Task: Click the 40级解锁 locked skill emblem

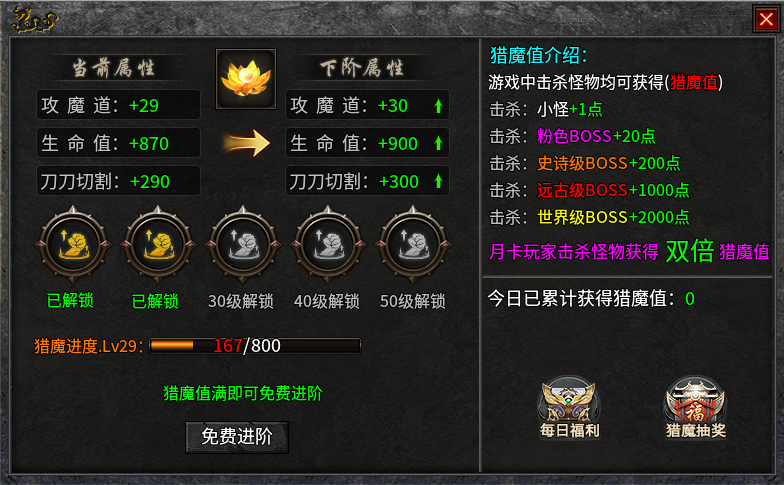Action: pyautogui.click(x=328, y=245)
